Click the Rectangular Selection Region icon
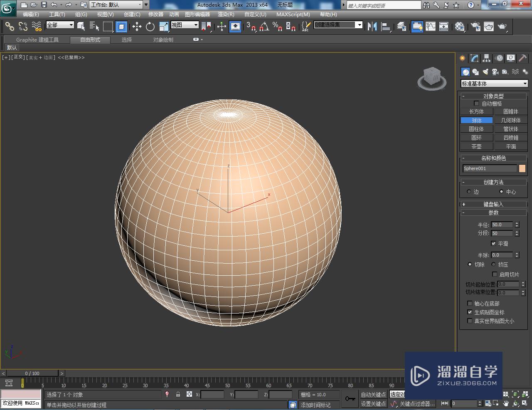This screenshot has height=410, width=532. click(x=108, y=27)
